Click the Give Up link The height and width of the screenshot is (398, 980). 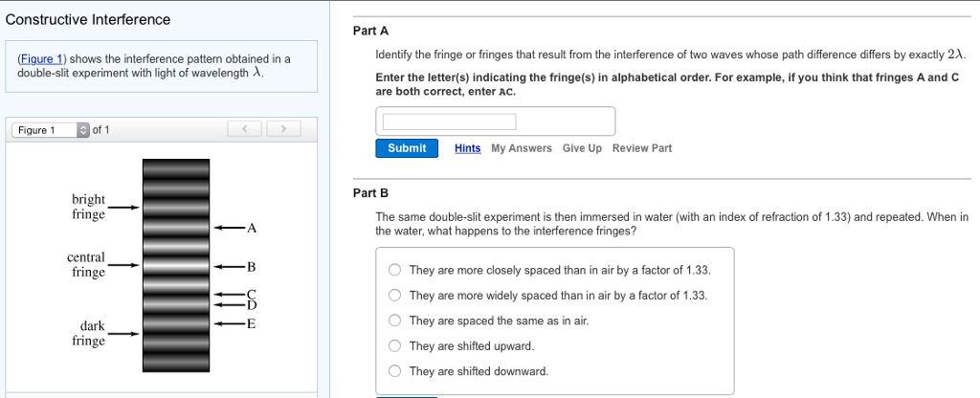click(x=582, y=148)
